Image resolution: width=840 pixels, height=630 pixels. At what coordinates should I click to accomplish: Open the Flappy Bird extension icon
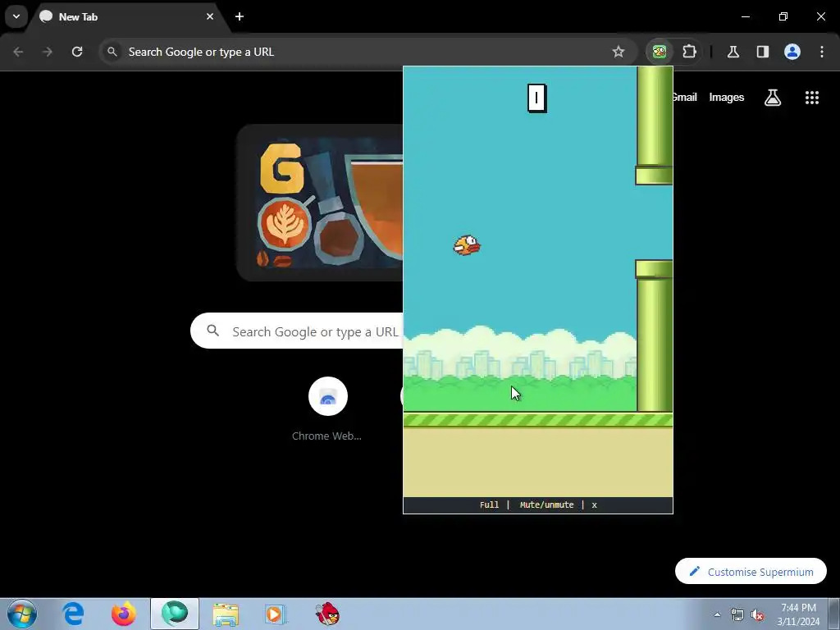point(660,52)
